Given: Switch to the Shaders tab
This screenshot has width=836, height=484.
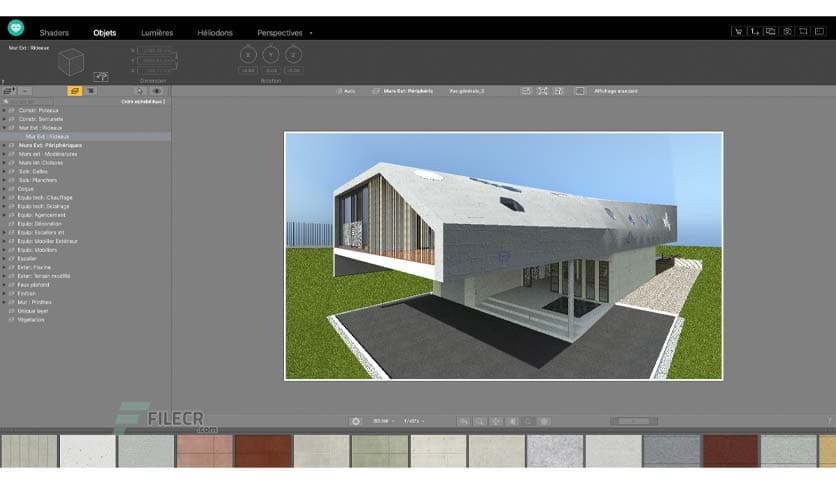Looking at the screenshot, I should pyautogui.click(x=54, y=33).
